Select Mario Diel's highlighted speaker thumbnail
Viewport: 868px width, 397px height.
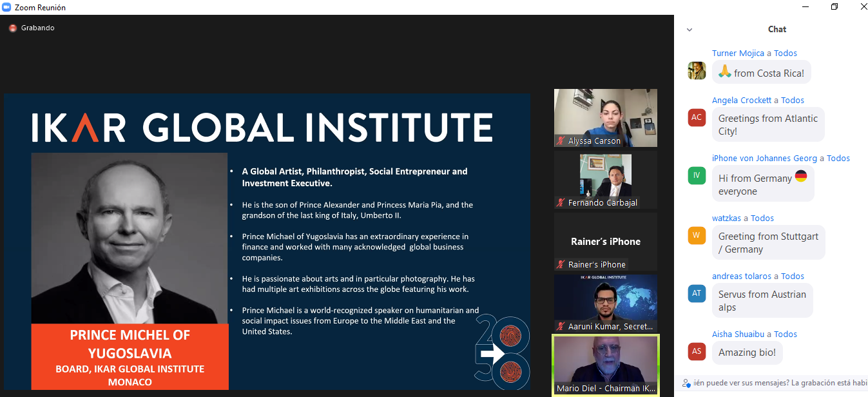[x=606, y=365]
